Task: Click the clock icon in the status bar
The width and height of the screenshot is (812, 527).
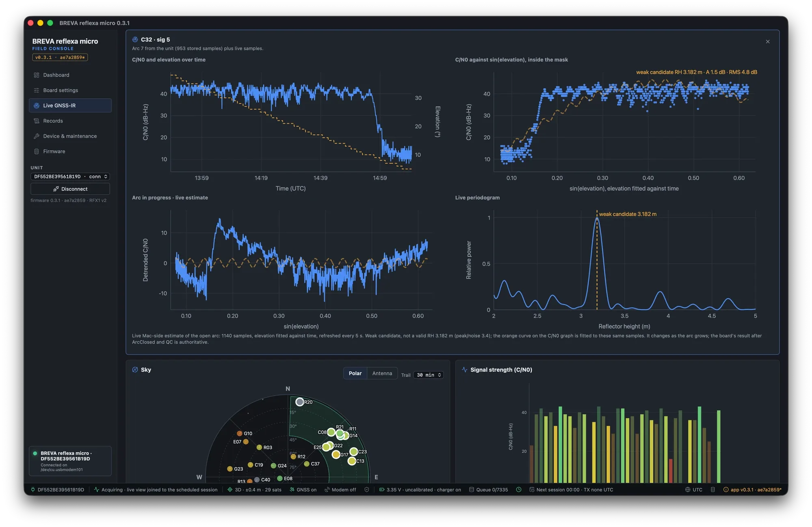Action: click(x=518, y=490)
